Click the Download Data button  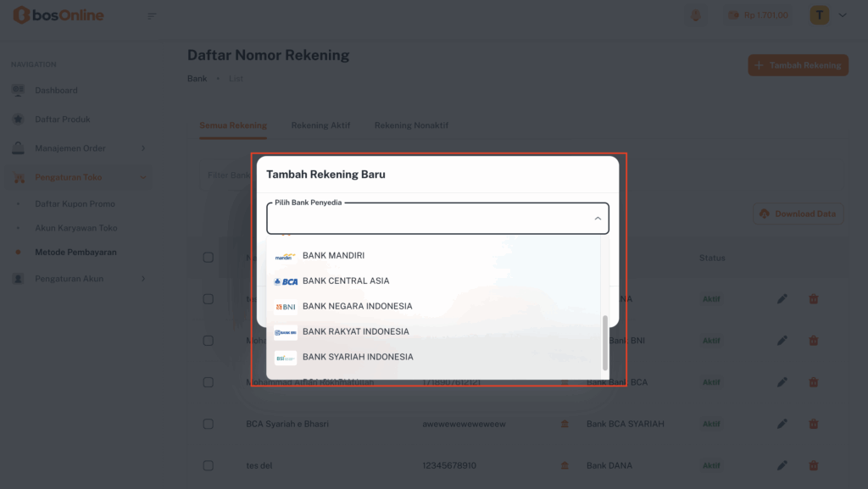click(x=797, y=214)
